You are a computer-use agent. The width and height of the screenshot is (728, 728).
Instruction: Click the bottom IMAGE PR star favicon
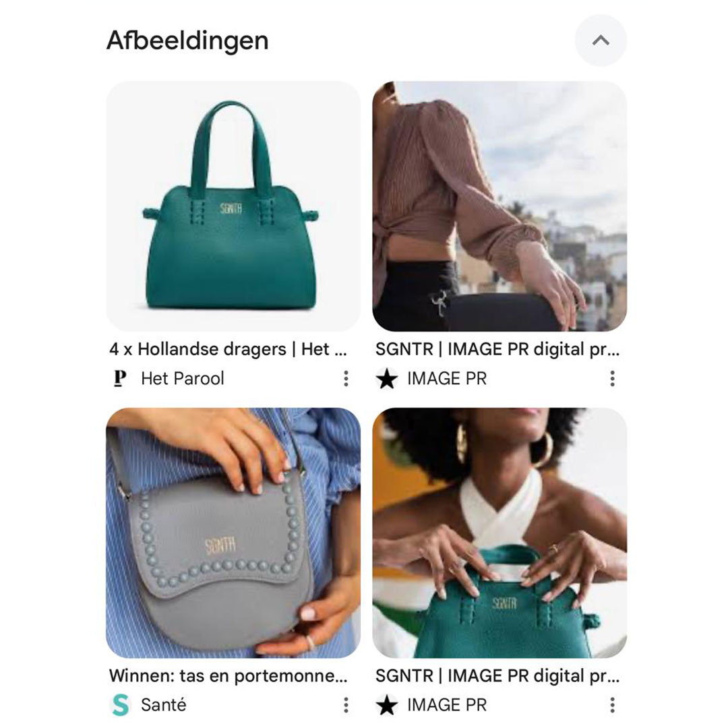(x=387, y=705)
